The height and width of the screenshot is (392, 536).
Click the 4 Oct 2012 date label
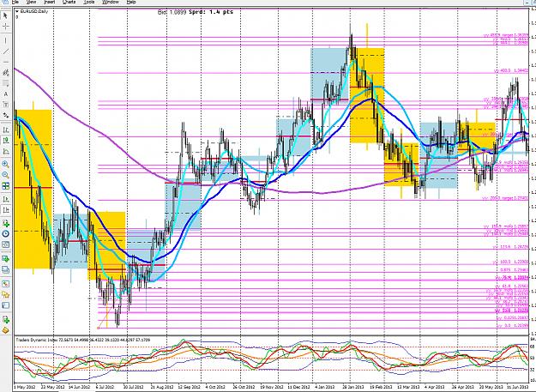[216, 387]
